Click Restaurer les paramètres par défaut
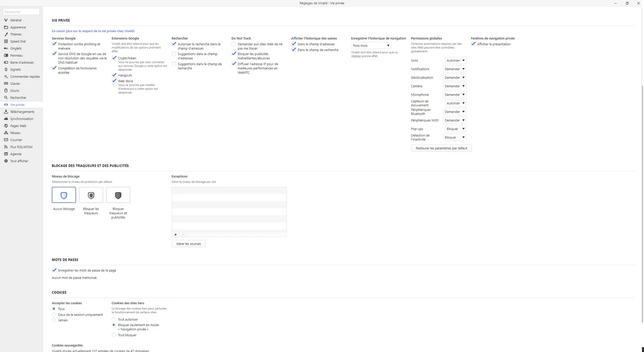The width and height of the screenshot is (644, 352). pos(441,148)
